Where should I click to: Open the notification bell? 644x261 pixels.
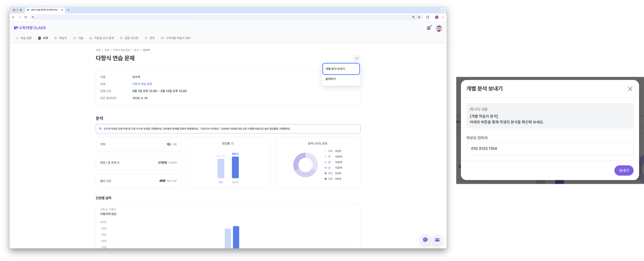(x=429, y=28)
